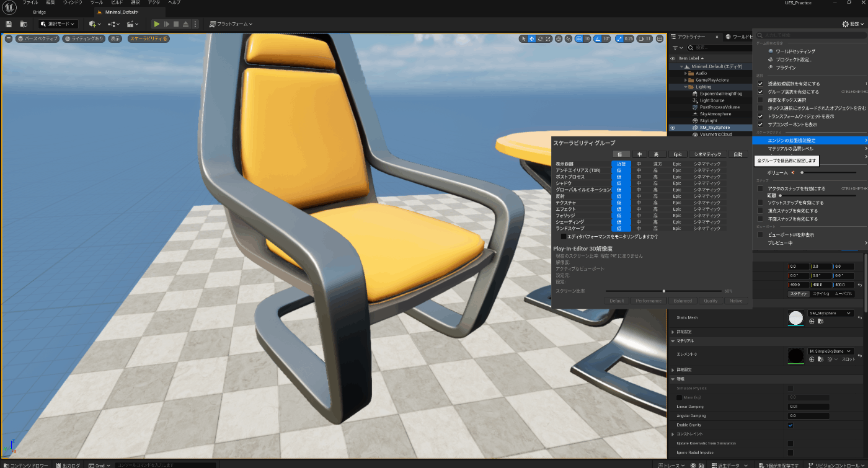Viewport: 868px width, 468px height.
Task: Open M_SimpleSkyDome material combo box
Action: click(831, 351)
